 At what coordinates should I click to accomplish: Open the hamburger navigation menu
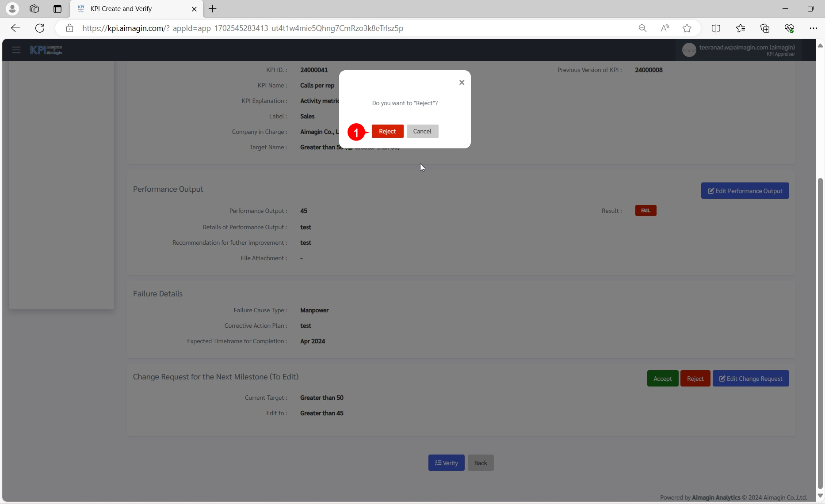coord(16,50)
